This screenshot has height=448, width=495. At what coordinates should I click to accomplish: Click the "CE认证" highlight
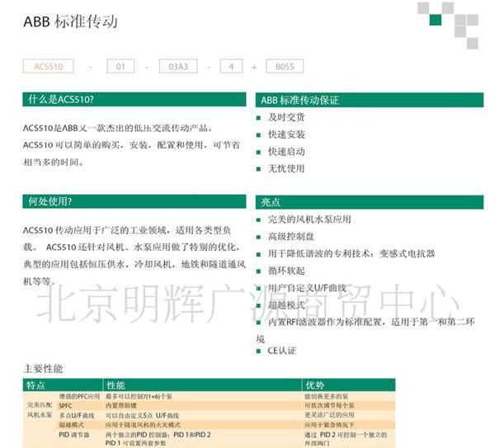[281, 351]
